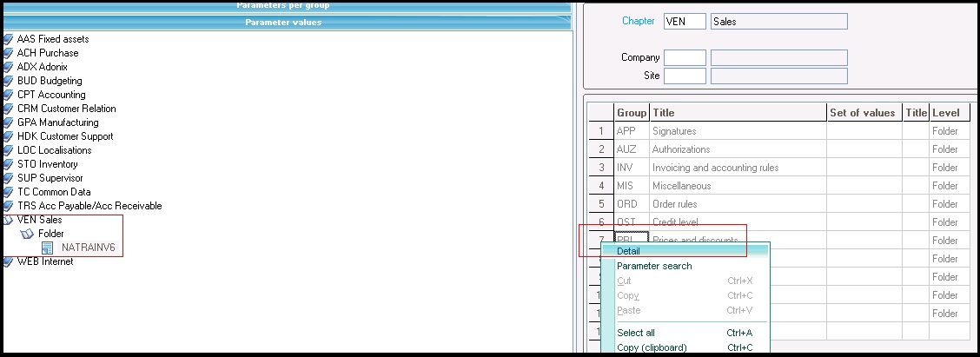Click the document icon beside NATRAINV6
Image resolution: width=980 pixels, height=357 pixels.
47,248
